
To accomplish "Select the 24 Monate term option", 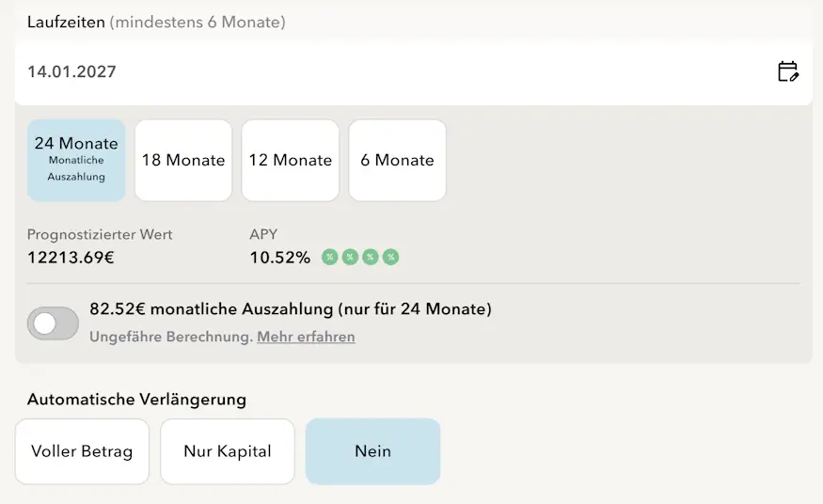I will [x=76, y=160].
